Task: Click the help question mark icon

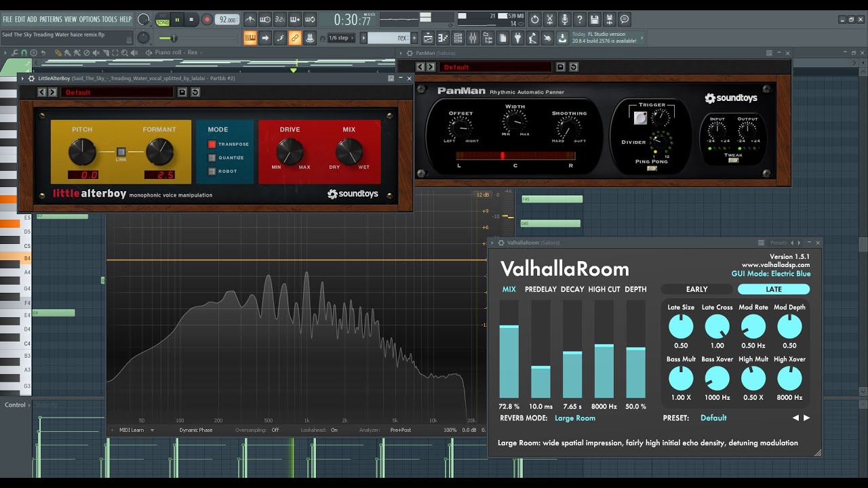Action: [580, 20]
